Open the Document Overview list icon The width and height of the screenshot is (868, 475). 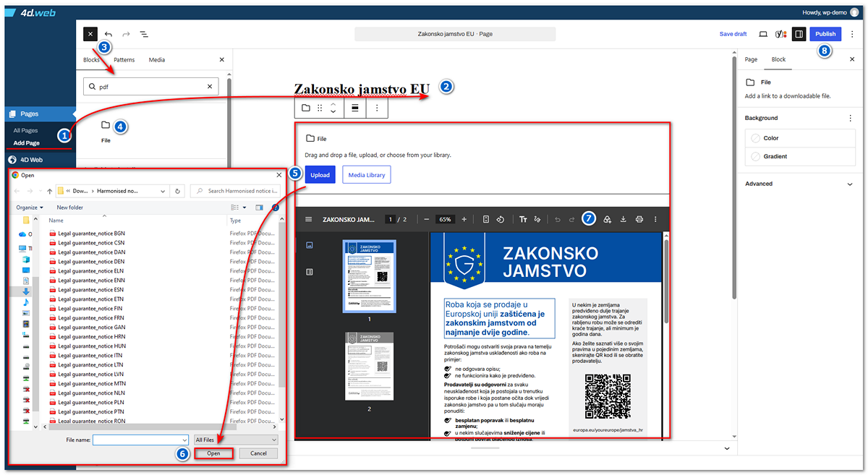(144, 34)
